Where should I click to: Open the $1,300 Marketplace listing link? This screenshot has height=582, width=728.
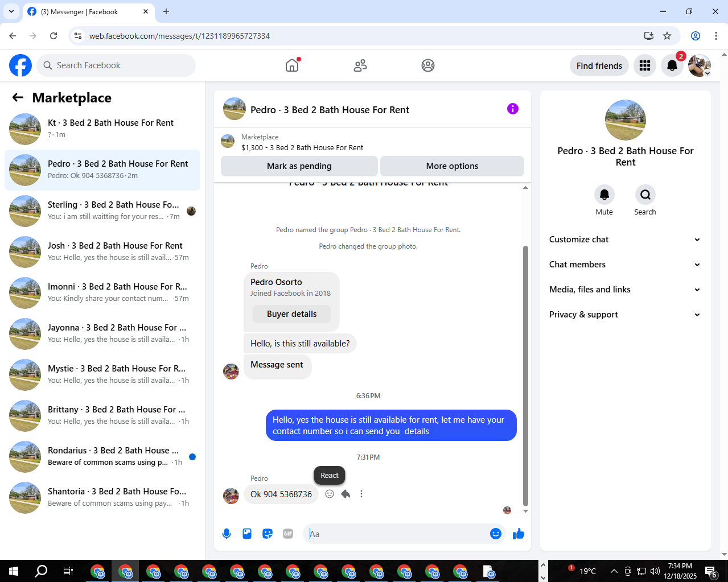(302, 147)
